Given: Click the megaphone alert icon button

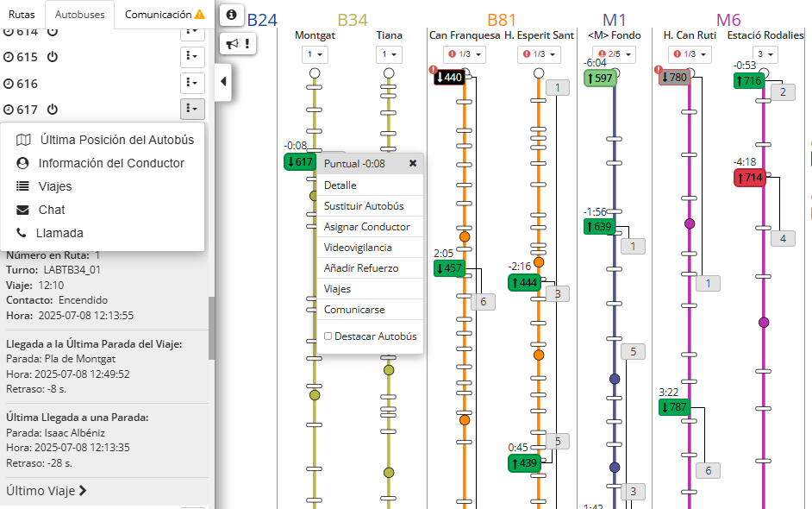Looking at the screenshot, I should [x=235, y=43].
